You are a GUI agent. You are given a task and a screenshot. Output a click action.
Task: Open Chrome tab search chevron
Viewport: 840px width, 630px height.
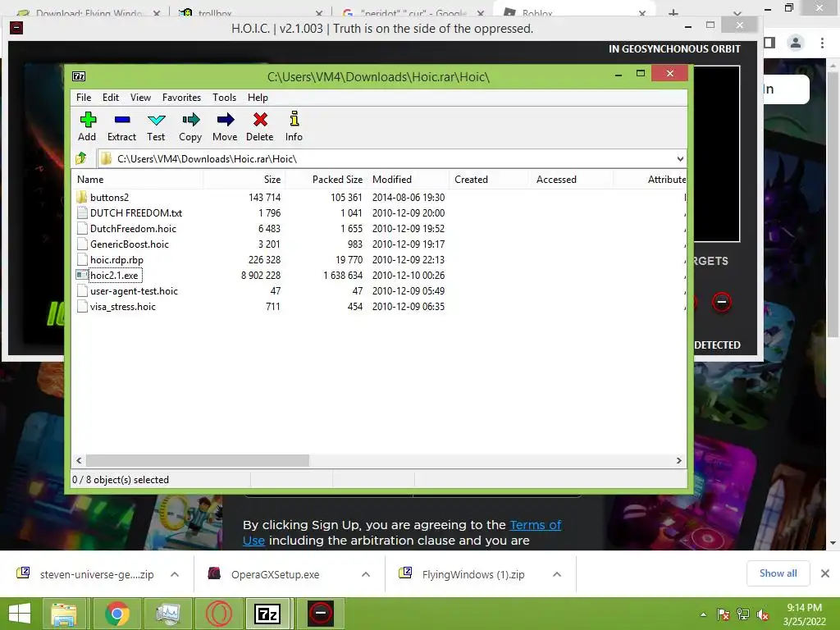click(x=737, y=12)
